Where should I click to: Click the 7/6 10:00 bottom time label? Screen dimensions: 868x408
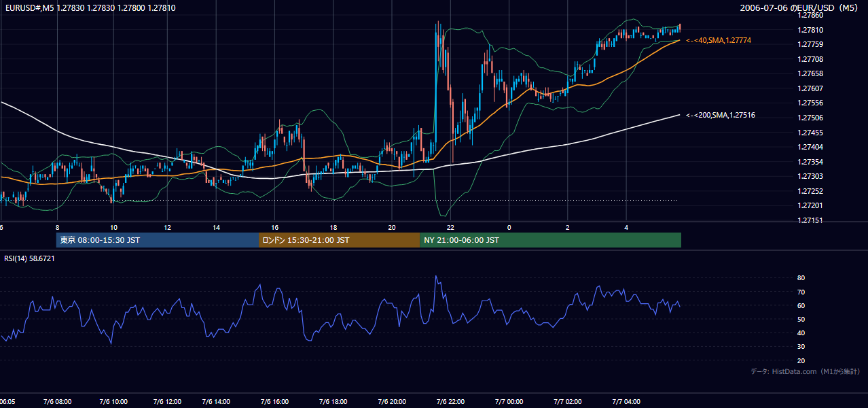[x=113, y=402]
